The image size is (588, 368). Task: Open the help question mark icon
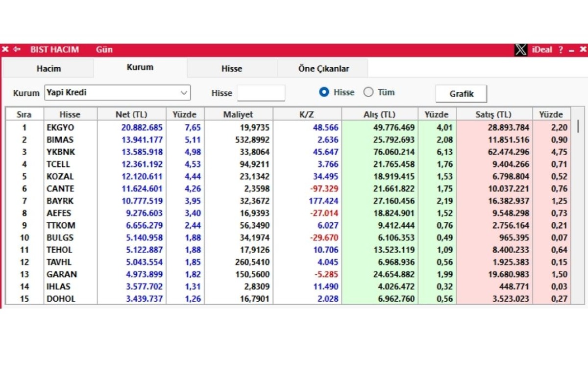click(561, 50)
